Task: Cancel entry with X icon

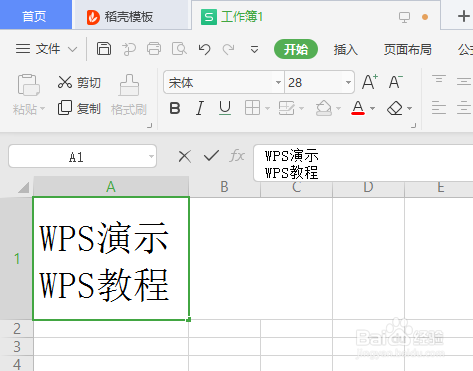Action: tap(185, 156)
